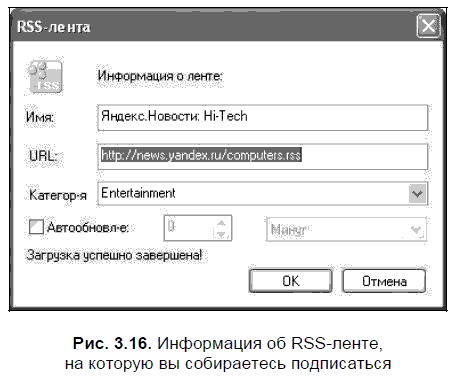Click the 'Информация о ленте:' heading

tap(160, 76)
